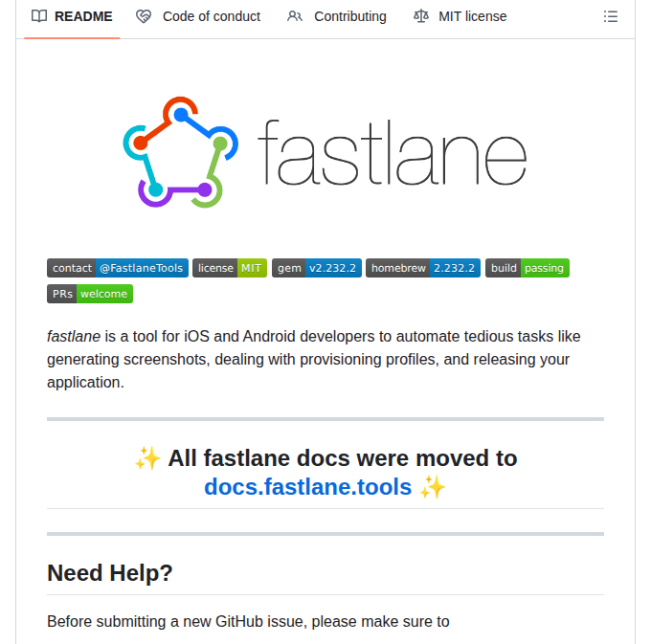Open the README tab
651x644 pixels.
72,16
